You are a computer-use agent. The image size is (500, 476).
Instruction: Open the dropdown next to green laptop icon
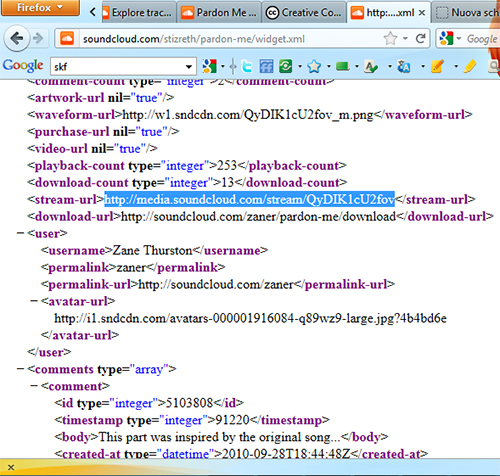[x=357, y=66]
